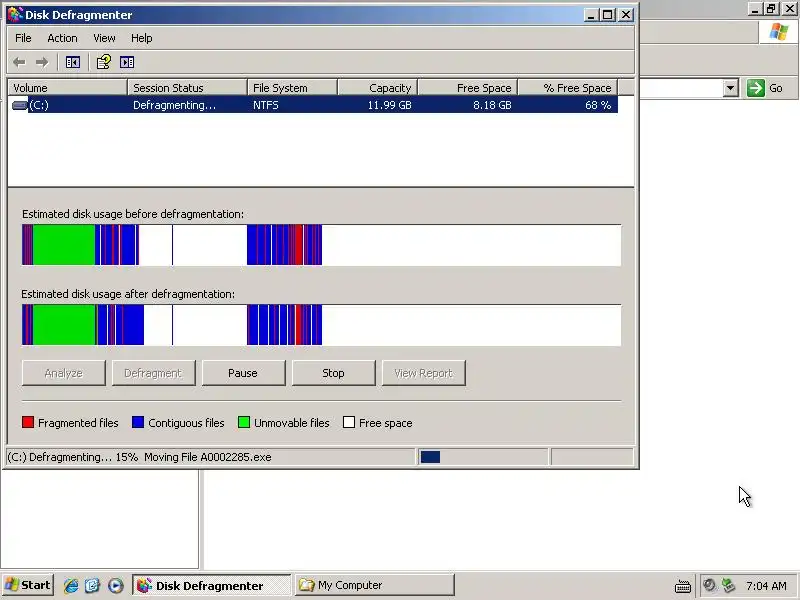The image size is (800, 600).
Task: Click the defragmentation progress bar
Action: pos(483,457)
